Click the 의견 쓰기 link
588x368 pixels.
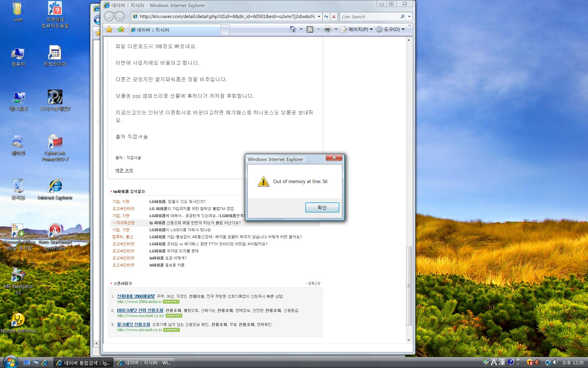pos(124,170)
